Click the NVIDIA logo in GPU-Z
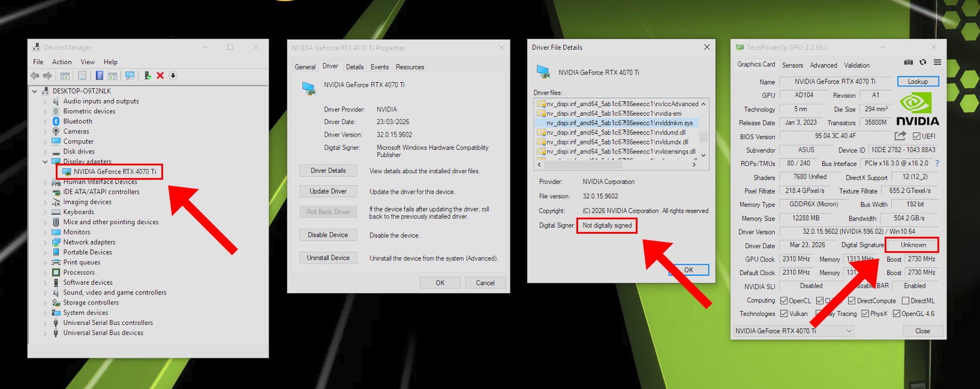 coord(918,109)
